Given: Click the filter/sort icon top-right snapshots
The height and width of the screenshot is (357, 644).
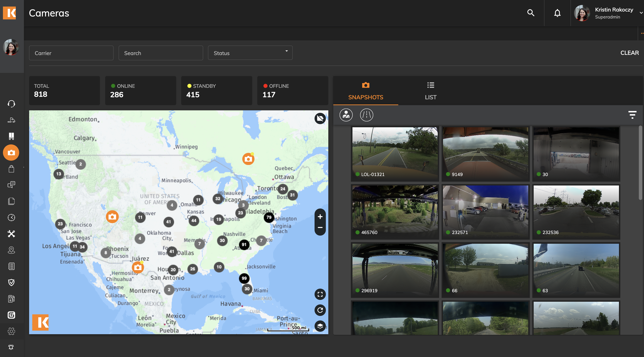Looking at the screenshot, I should point(632,115).
